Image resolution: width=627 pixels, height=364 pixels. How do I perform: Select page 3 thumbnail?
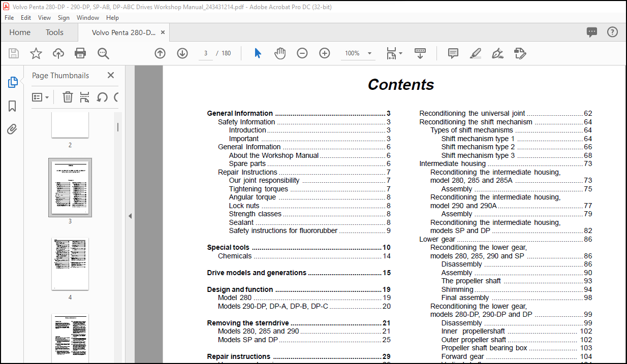(70, 187)
